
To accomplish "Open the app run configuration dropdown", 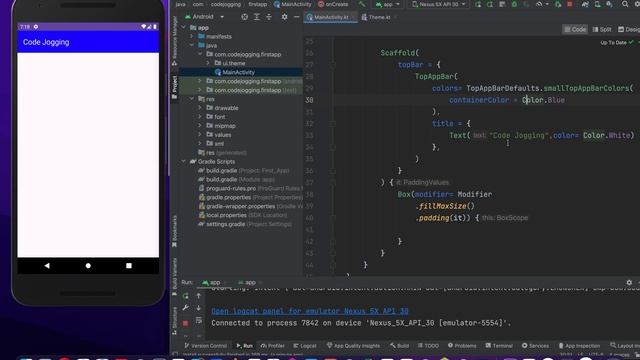I will [x=387, y=4].
